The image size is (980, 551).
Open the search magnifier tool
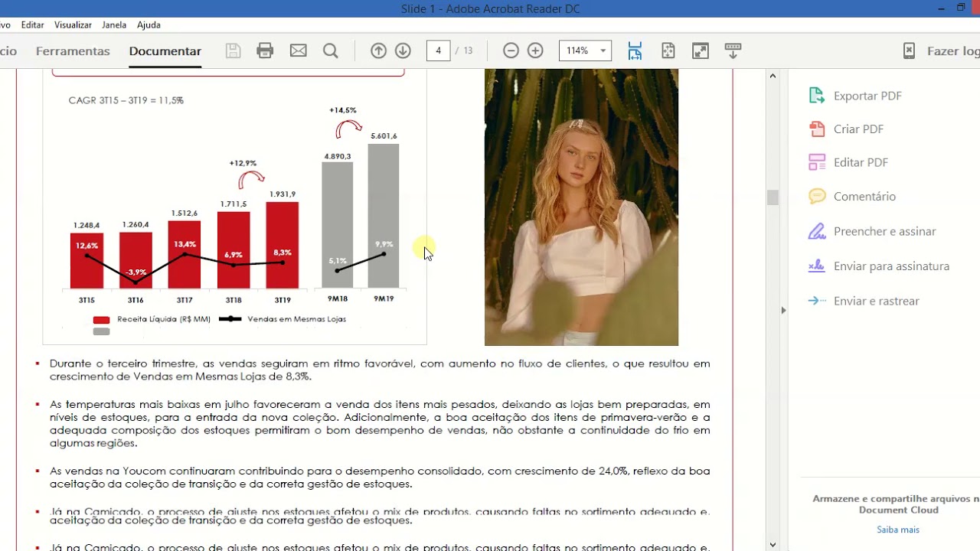[331, 51]
